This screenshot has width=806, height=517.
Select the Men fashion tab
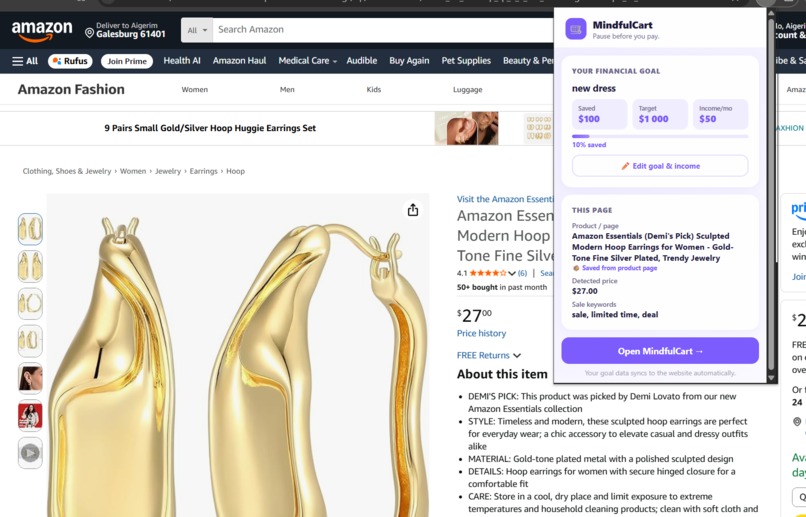(287, 89)
